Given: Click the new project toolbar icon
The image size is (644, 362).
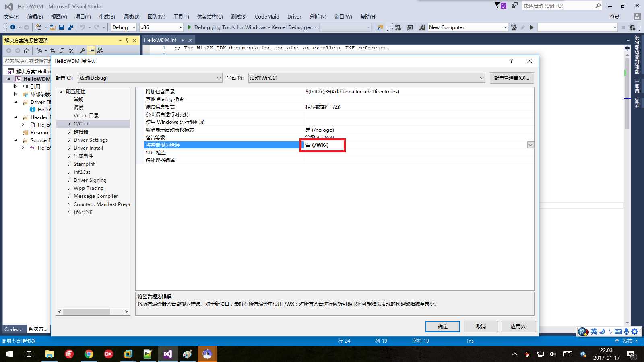Looking at the screenshot, I should [39, 27].
